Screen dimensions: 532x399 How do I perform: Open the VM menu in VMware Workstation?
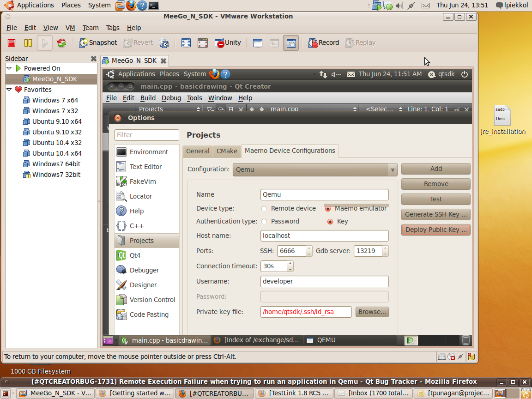tap(70, 28)
